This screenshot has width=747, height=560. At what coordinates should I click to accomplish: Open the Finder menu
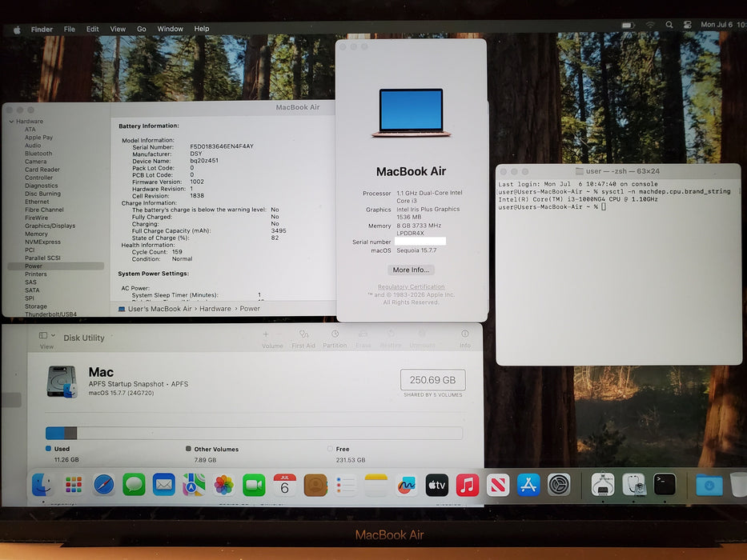pyautogui.click(x=42, y=29)
